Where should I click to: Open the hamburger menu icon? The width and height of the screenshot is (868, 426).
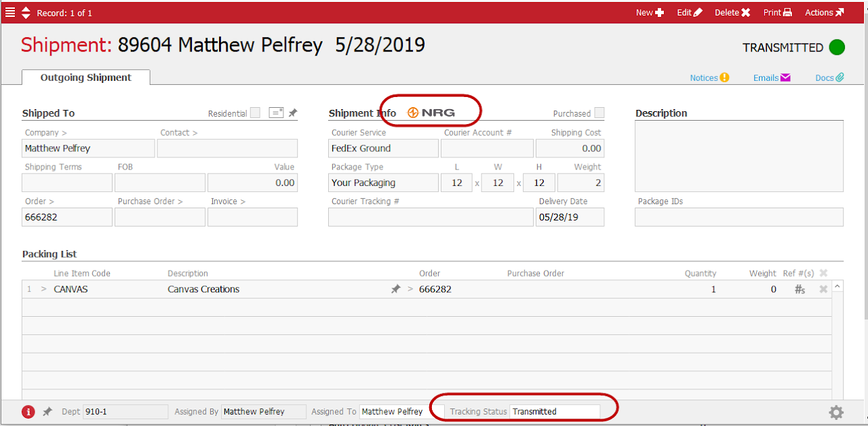coord(10,12)
